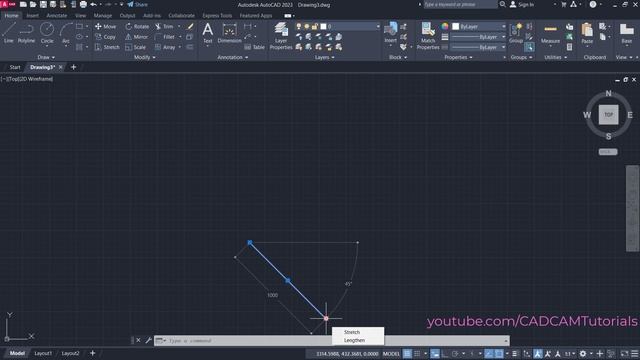The height and width of the screenshot is (360, 640).
Task: Click the customize wrench icon beside command line
Action: click(148, 340)
